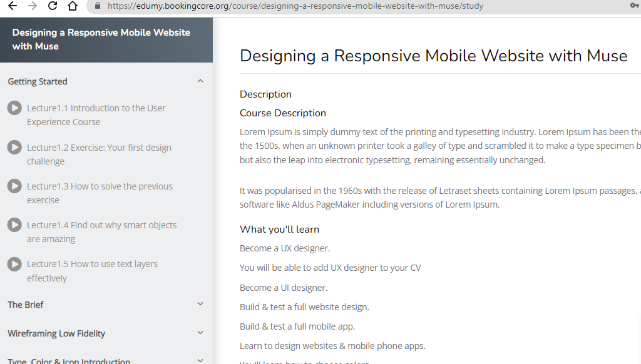Click the key password icon in address bar

635,5
